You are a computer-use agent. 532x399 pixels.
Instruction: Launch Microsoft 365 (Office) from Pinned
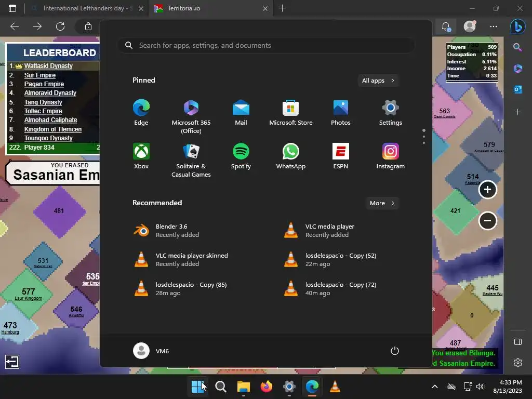[x=191, y=117]
